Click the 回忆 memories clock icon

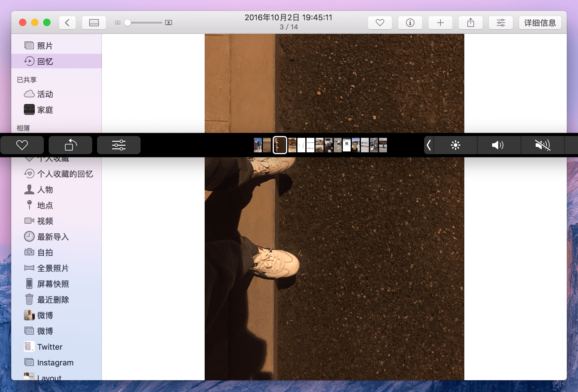coord(29,61)
